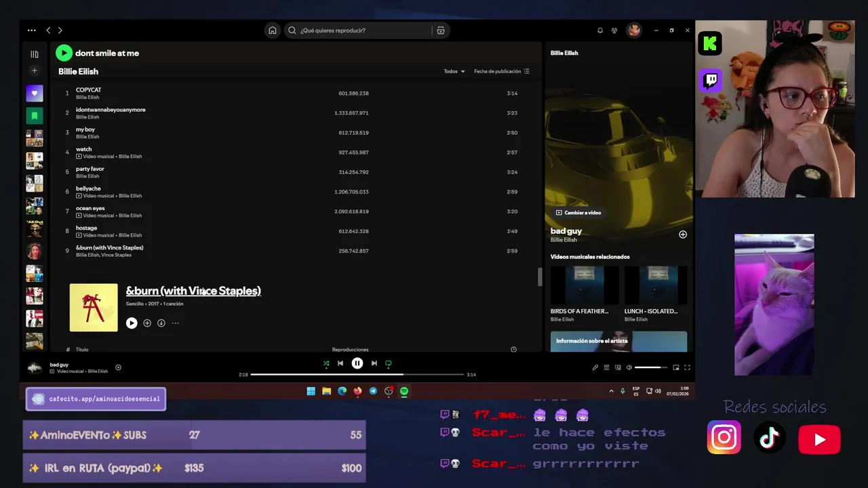Open more options for &burn single

(x=175, y=323)
